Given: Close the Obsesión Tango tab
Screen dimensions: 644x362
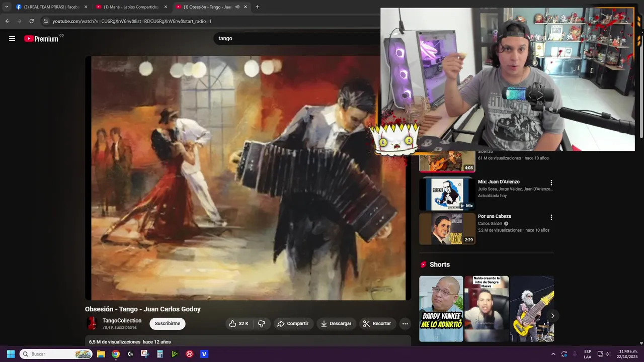Looking at the screenshot, I should click(246, 7).
